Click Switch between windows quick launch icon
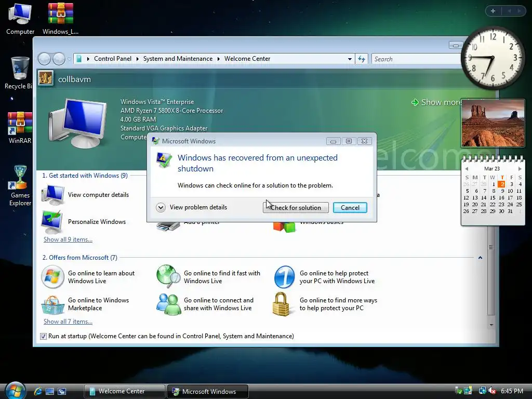Viewport: 532px width, 399px height. [62, 391]
